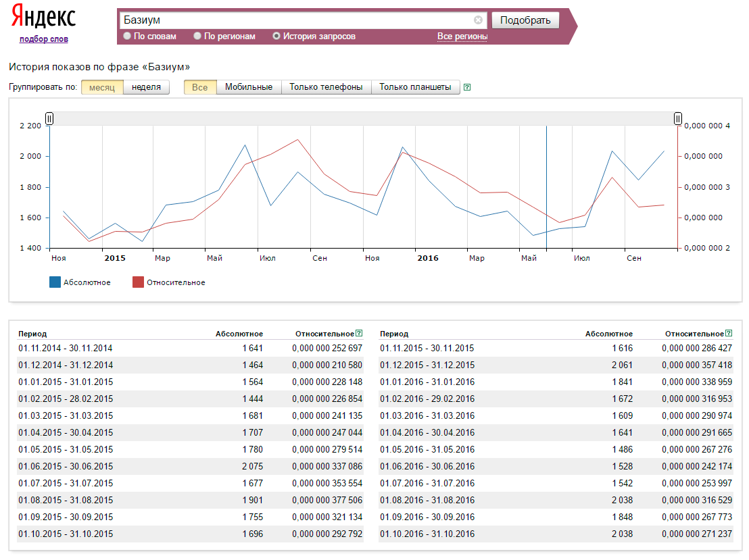Image resolution: width=749 pixels, height=560 pixels.
Task: Click the relative value 0,000 000 377 506
Action: [327, 501]
